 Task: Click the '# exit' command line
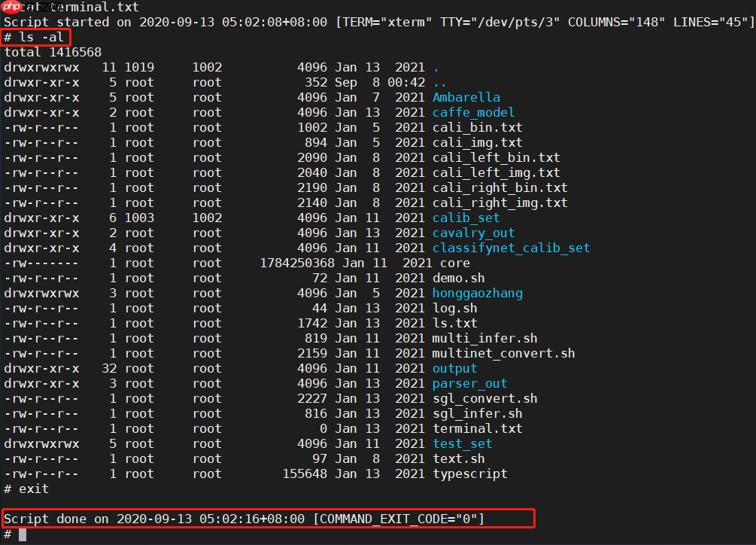coord(26,489)
